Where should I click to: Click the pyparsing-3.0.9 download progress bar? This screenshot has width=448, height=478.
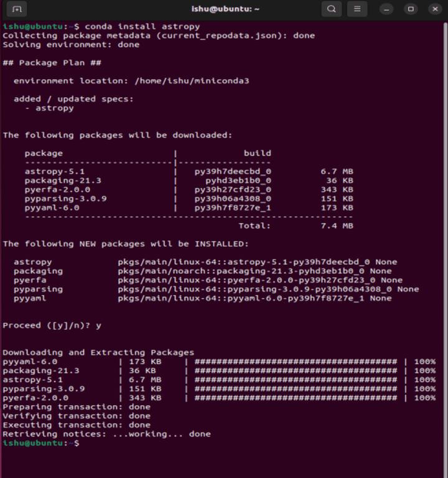point(296,389)
